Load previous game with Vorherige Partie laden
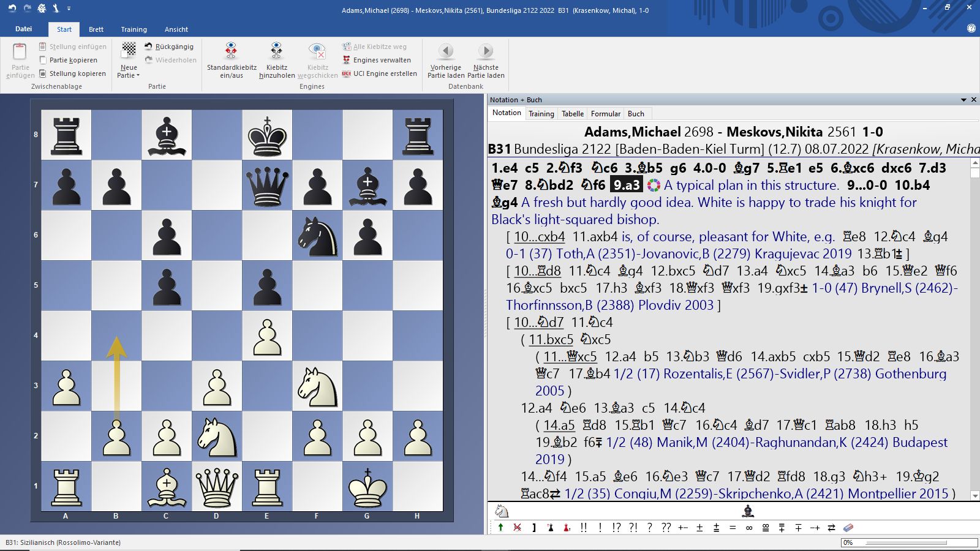 [x=446, y=60]
